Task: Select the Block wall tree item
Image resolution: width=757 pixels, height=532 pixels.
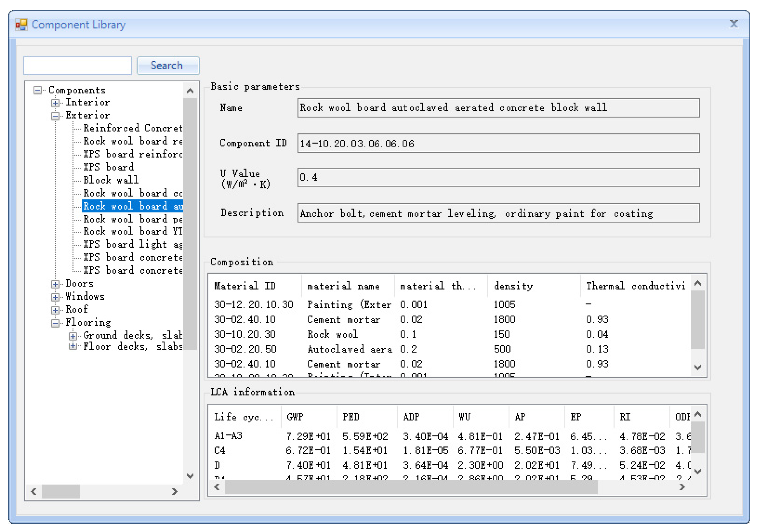Action: pyautogui.click(x=111, y=180)
